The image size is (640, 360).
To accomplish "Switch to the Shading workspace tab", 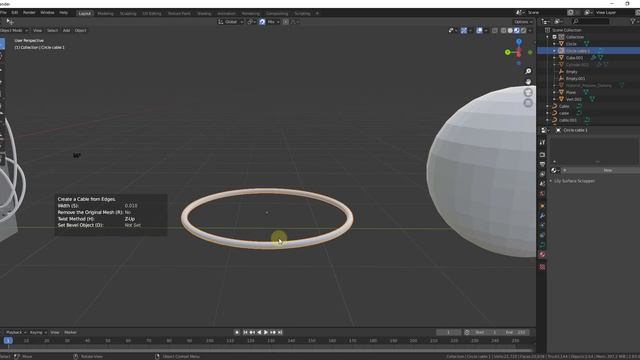I will [204, 13].
